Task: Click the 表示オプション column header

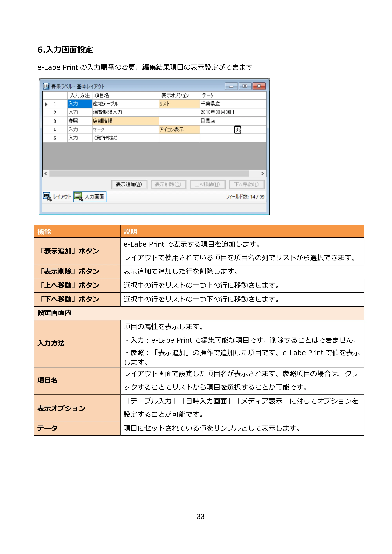Action: [179, 96]
